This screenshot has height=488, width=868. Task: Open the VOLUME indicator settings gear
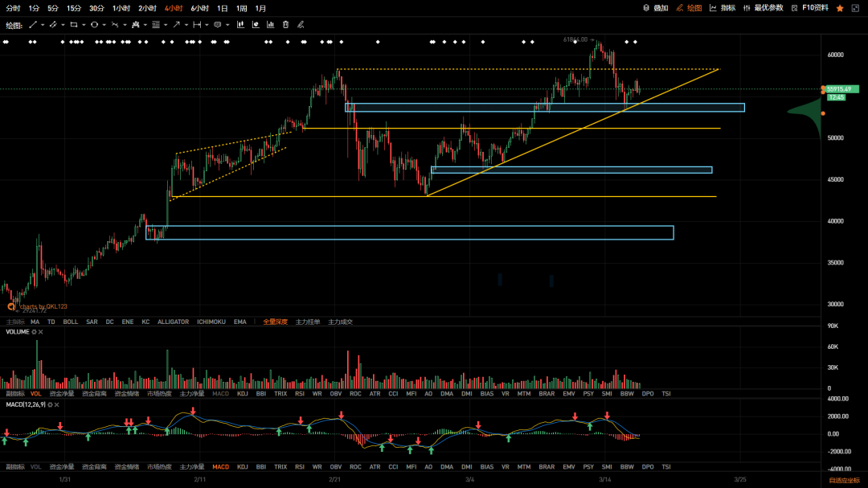click(35, 332)
